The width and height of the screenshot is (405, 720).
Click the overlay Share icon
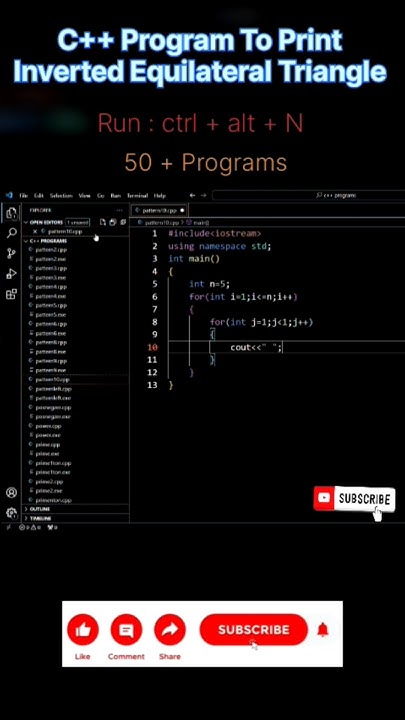[x=170, y=630]
